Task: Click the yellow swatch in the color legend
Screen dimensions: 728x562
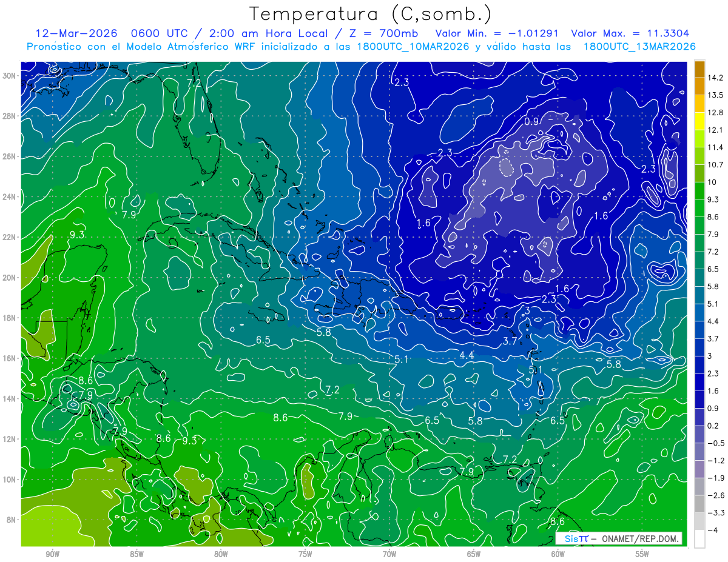Action: [x=700, y=121]
